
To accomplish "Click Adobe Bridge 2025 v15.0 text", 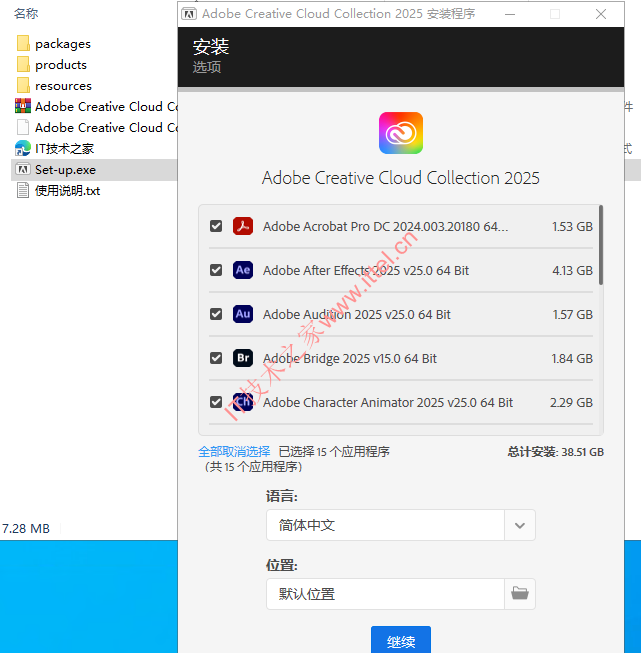I will [x=349, y=358].
